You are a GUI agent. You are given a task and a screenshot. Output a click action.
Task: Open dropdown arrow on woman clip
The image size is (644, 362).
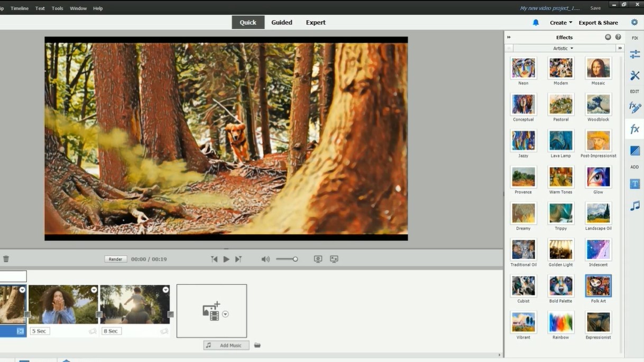[94, 290]
